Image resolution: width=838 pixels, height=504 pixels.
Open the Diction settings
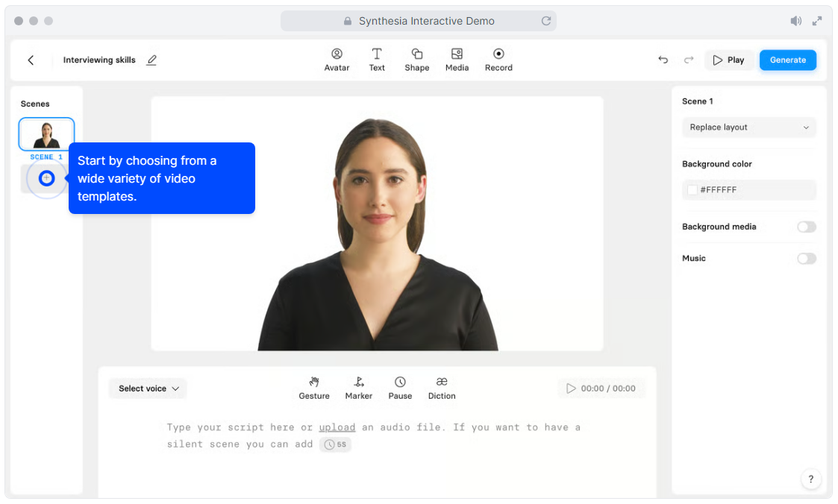click(x=442, y=388)
